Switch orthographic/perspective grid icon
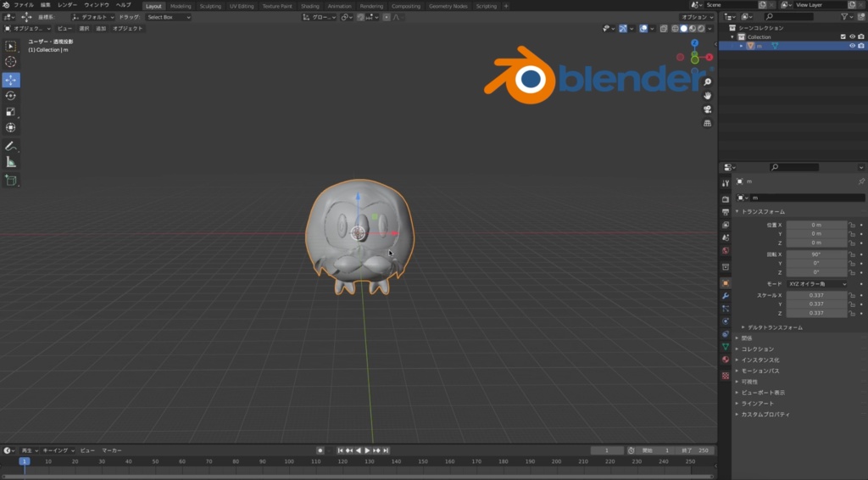 coord(708,124)
